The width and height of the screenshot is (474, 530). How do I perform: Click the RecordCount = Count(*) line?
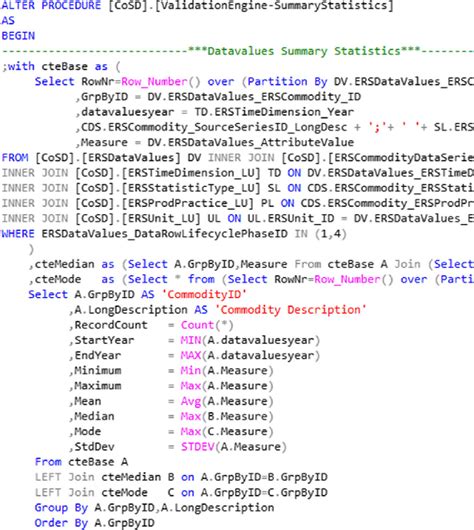tap(151, 325)
